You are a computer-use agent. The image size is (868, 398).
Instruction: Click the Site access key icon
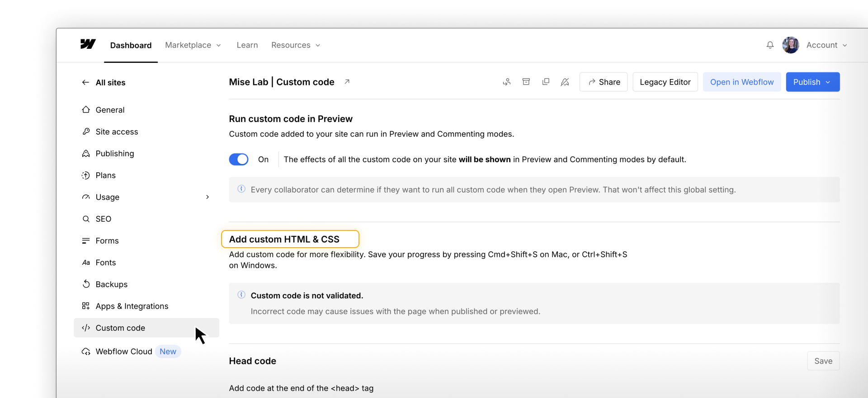tap(86, 131)
